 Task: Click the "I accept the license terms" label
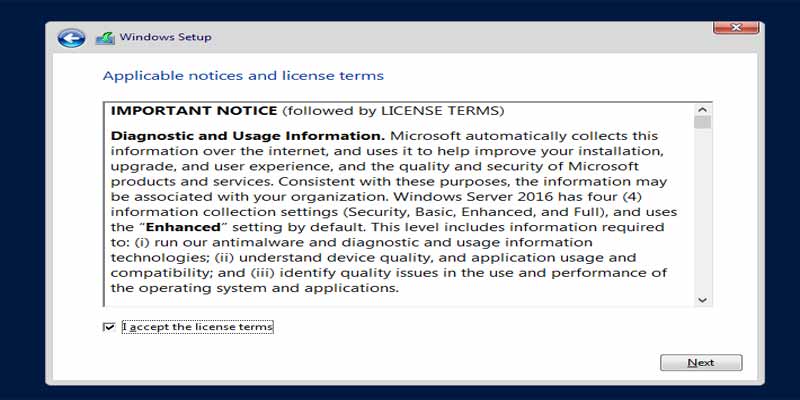(x=197, y=327)
